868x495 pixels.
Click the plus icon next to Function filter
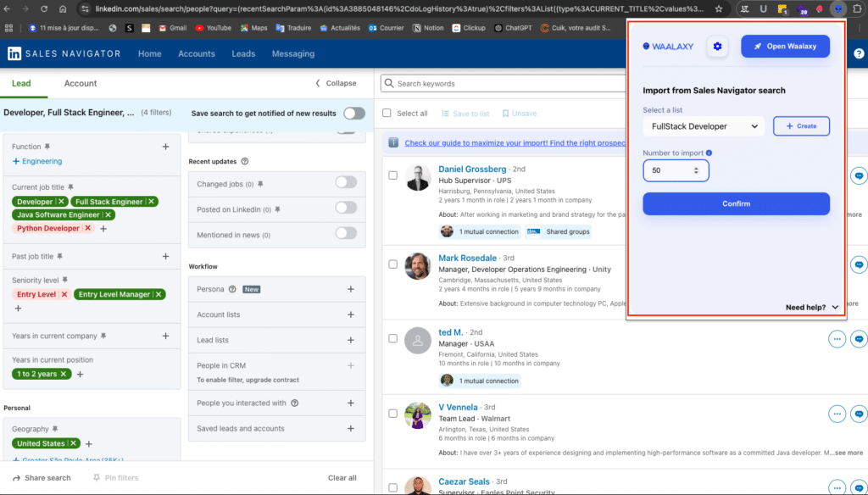tap(165, 147)
